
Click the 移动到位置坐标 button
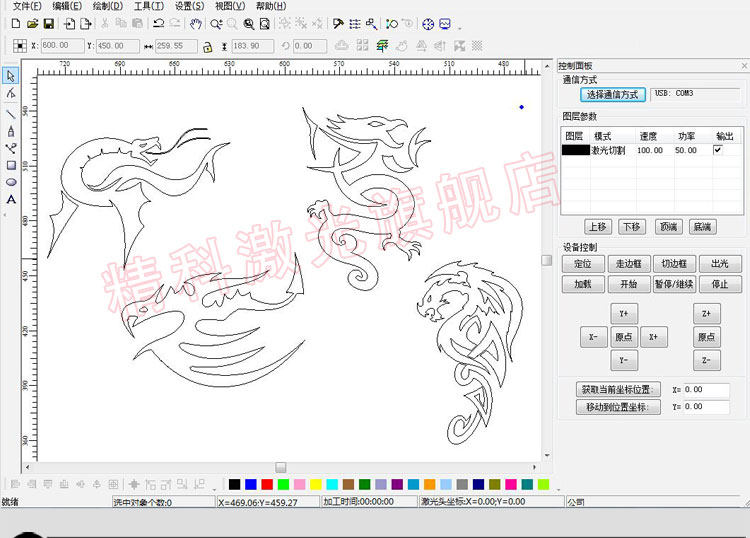pyautogui.click(x=618, y=407)
